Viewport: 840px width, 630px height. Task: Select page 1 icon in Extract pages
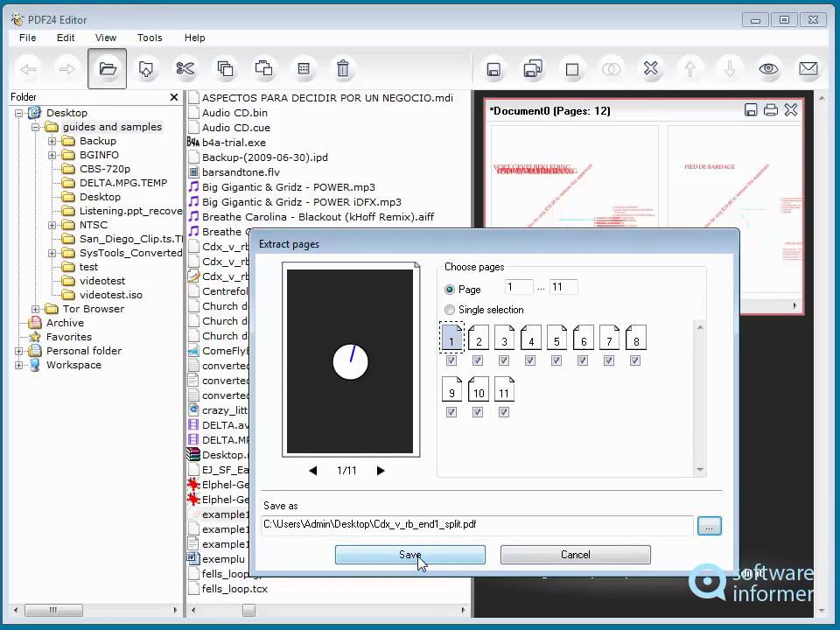(451, 338)
